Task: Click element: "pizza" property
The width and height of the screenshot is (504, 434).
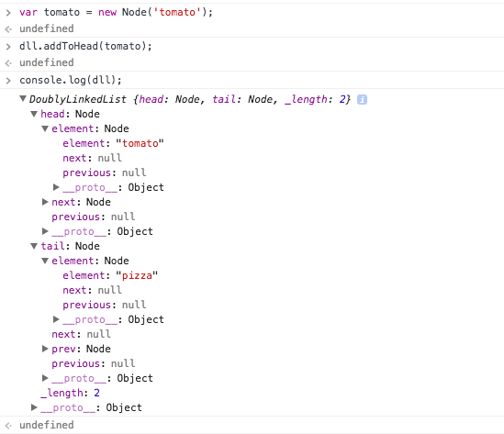Action: 110,275
